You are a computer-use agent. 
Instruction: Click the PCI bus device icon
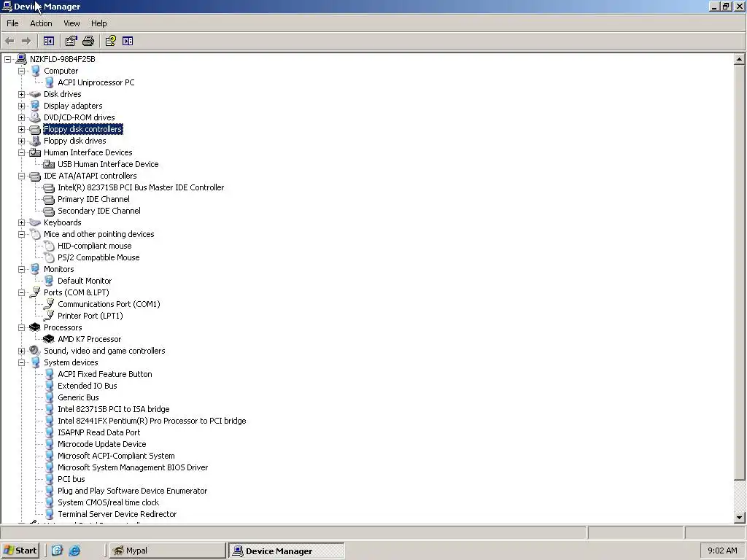[49, 479]
